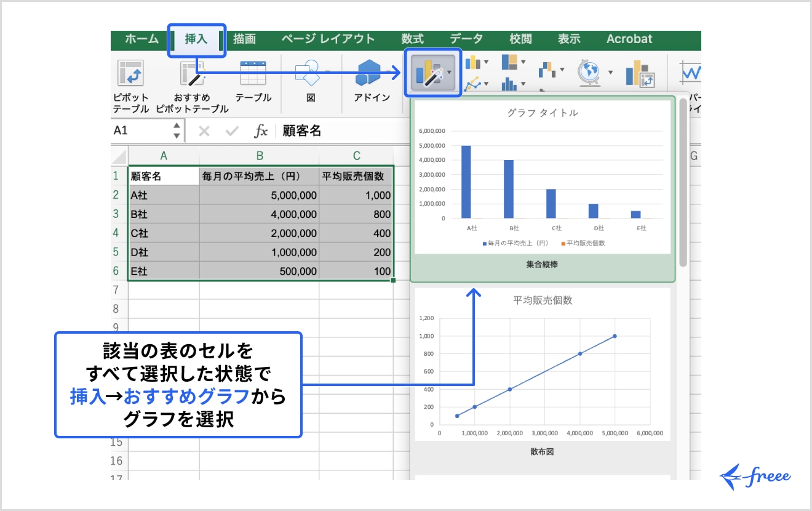Open the column chart type dropdown arrow
Screen dimensions: 812x511
485,63
